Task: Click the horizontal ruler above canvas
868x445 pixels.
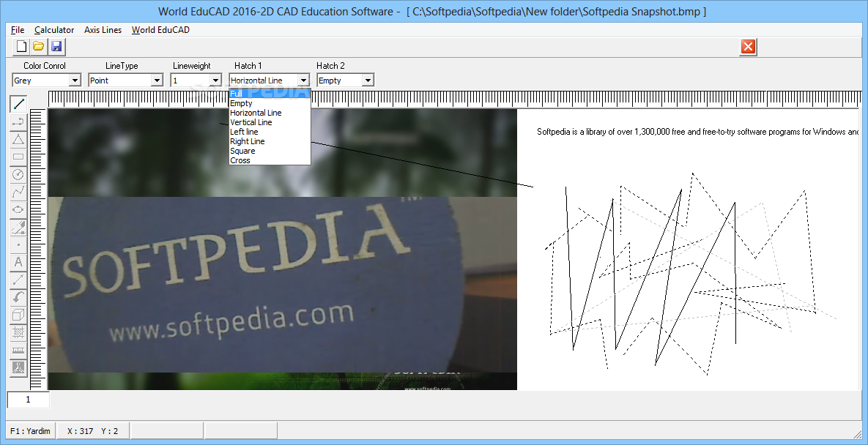Action: click(455, 98)
